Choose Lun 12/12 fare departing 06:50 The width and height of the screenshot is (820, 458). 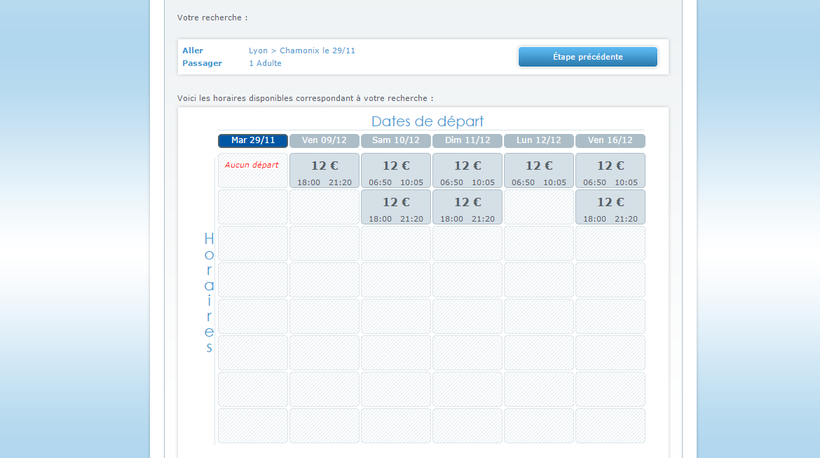[x=539, y=171]
